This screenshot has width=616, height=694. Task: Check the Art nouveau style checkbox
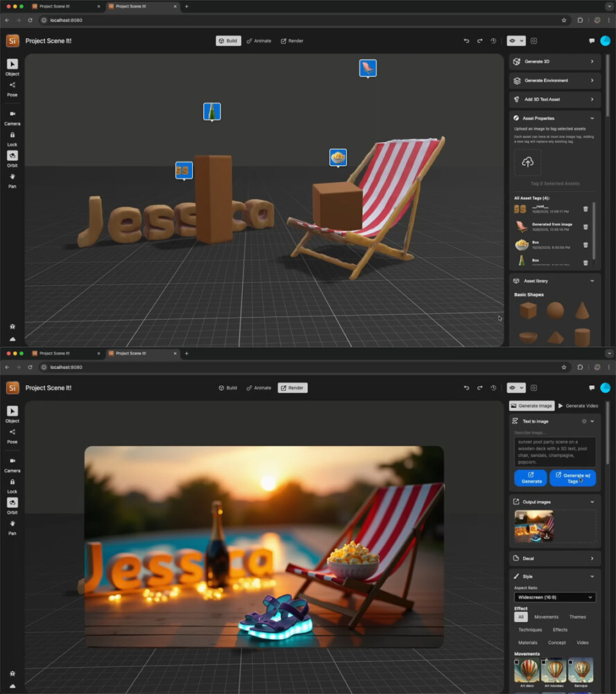pyautogui.click(x=545, y=662)
